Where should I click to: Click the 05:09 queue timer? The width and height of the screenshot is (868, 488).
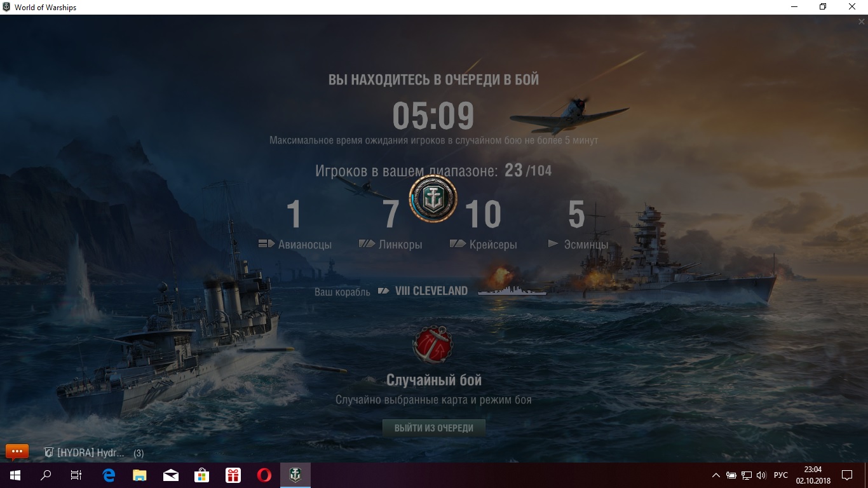tap(433, 116)
